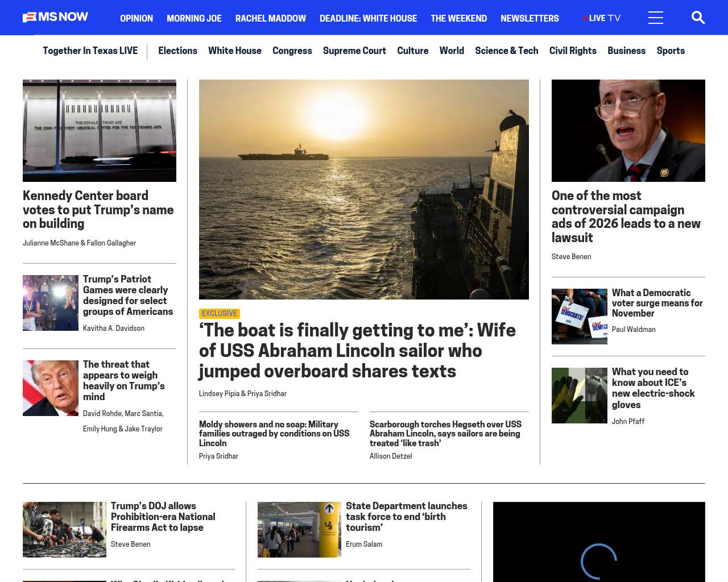The height and width of the screenshot is (582, 728).
Task: Open the Civil Rights topic
Action: click(573, 51)
